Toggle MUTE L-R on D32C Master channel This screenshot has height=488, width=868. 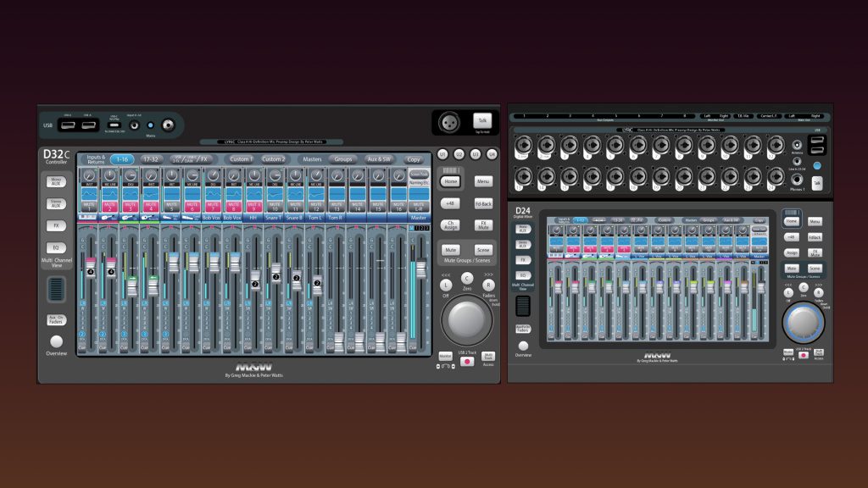pyautogui.click(x=419, y=207)
